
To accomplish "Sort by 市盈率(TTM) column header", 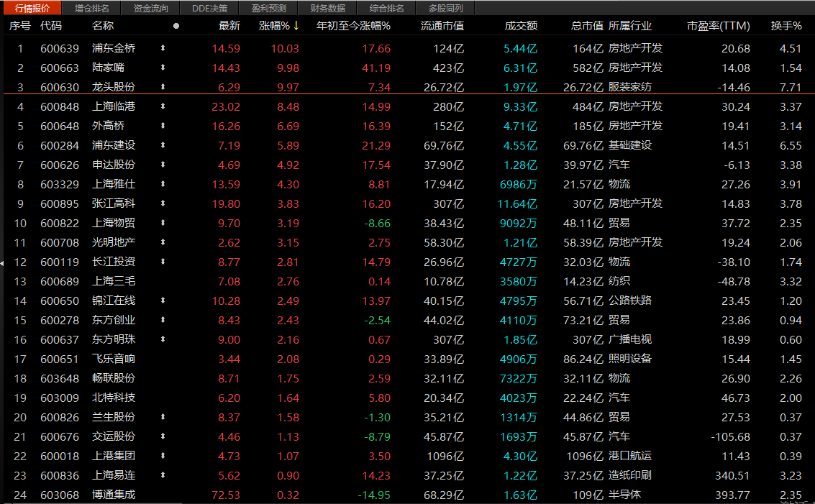I will point(718,26).
